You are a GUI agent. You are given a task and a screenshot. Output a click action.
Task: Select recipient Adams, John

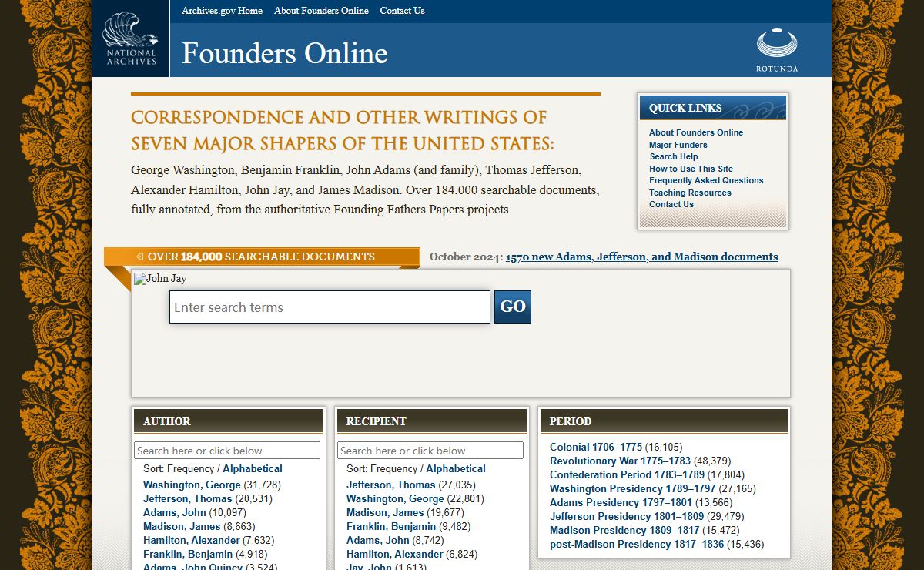pos(378,540)
